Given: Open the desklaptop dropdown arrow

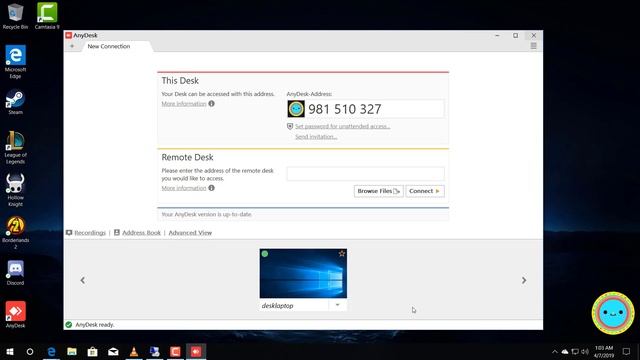Looking at the screenshot, I should click(x=338, y=305).
